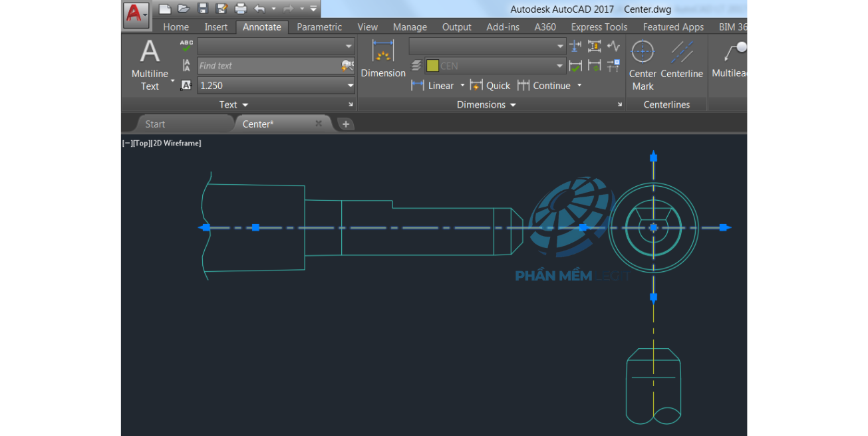Select the Continue dimension tool

coord(544,85)
